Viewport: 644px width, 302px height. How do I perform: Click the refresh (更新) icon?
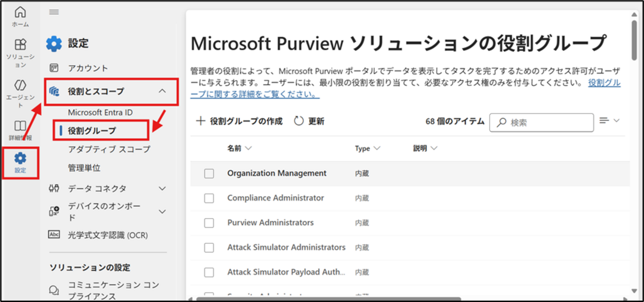pos(298,121)
